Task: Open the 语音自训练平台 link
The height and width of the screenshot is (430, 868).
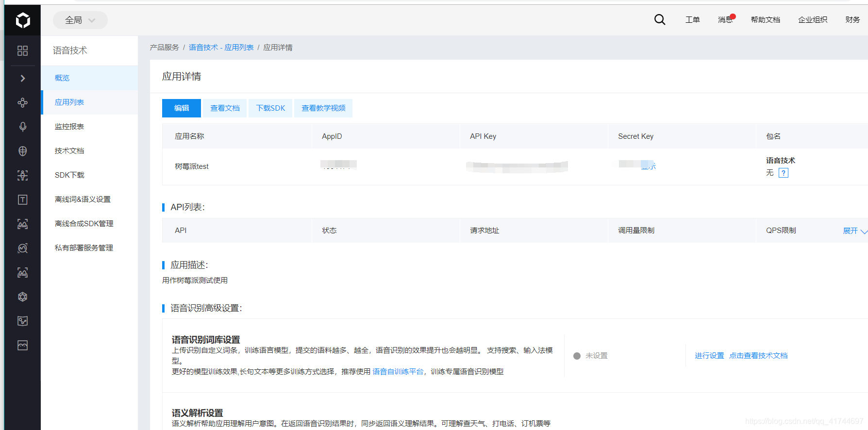Action: (x=398, y=372)
